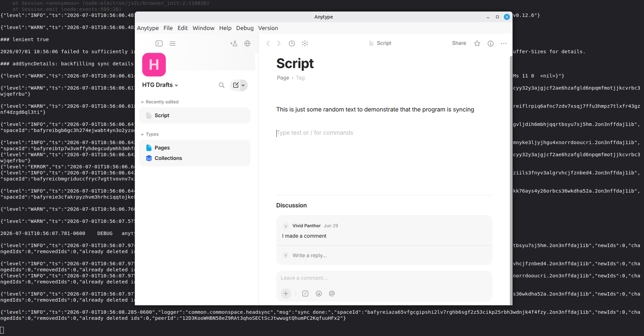Open Script in Recently edited
The image size is (644, 336).
[195, 115]
